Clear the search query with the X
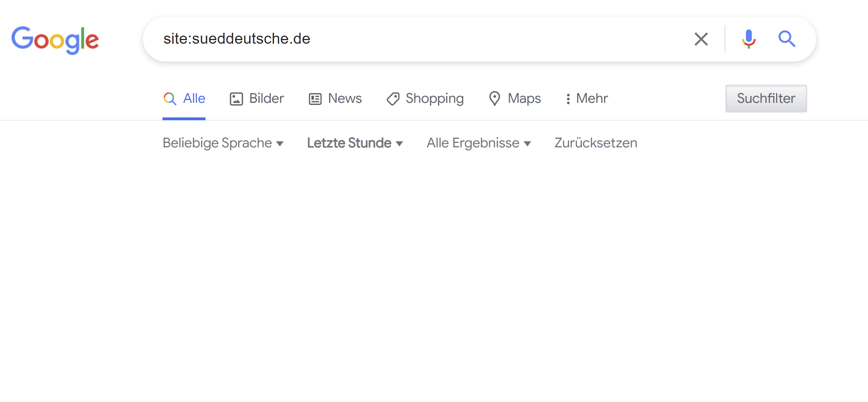This screenshot has height=402, width=868. 701,39
